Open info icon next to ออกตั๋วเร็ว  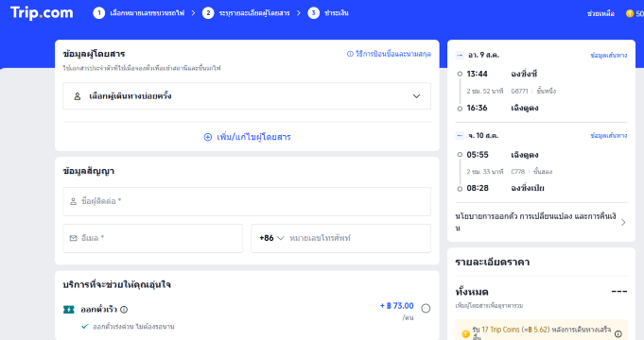(124, 310)
